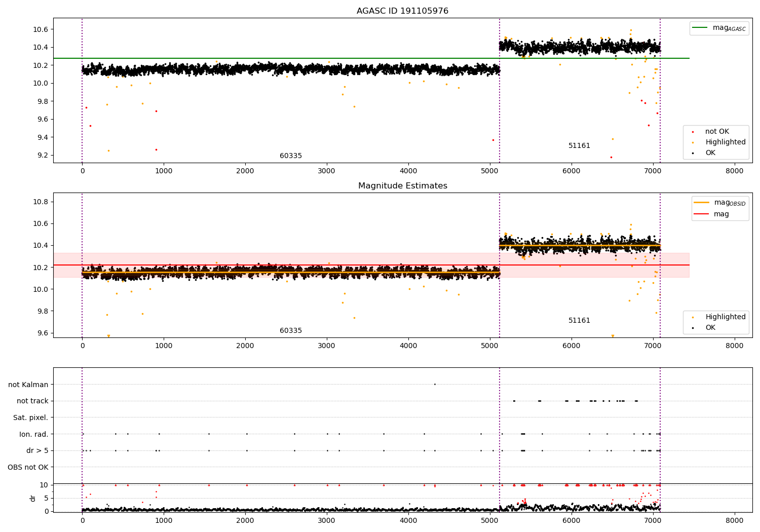Select the 60335 label in the AGASC ID plot
The image size is (760, 532).
click(x=291, y=156)
